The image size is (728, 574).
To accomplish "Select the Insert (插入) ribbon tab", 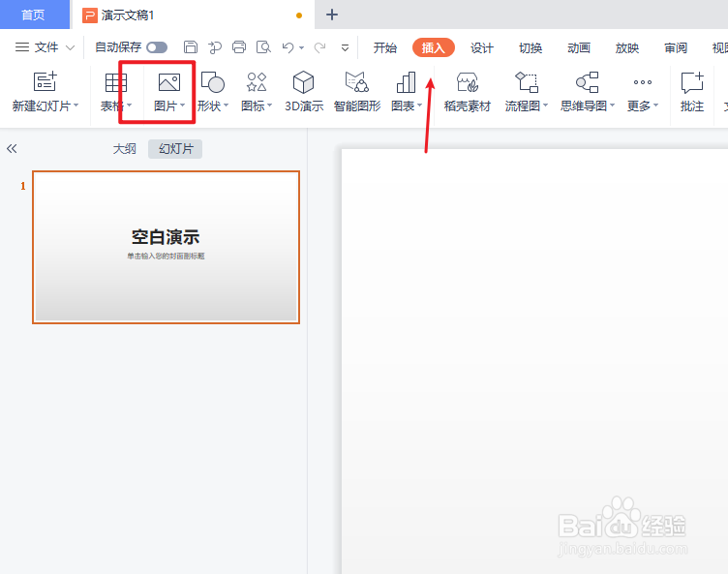I will pyautogui.click(x=433, y=47).
